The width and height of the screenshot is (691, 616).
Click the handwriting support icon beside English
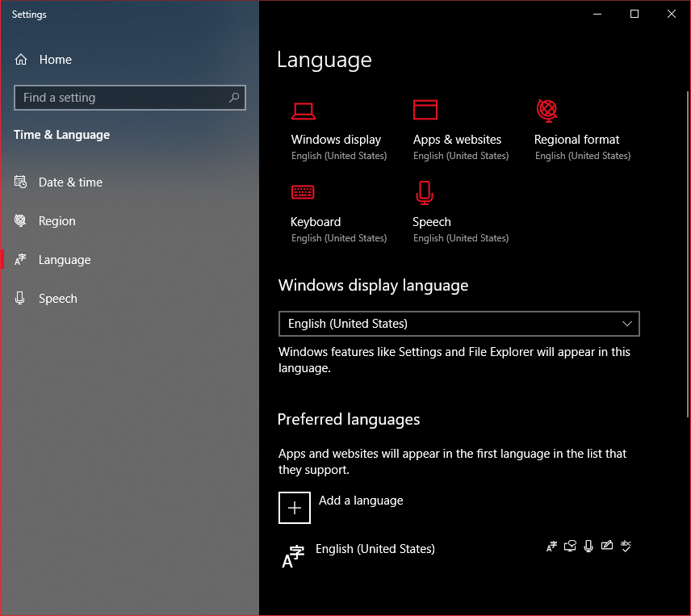[x=607, y=546]
